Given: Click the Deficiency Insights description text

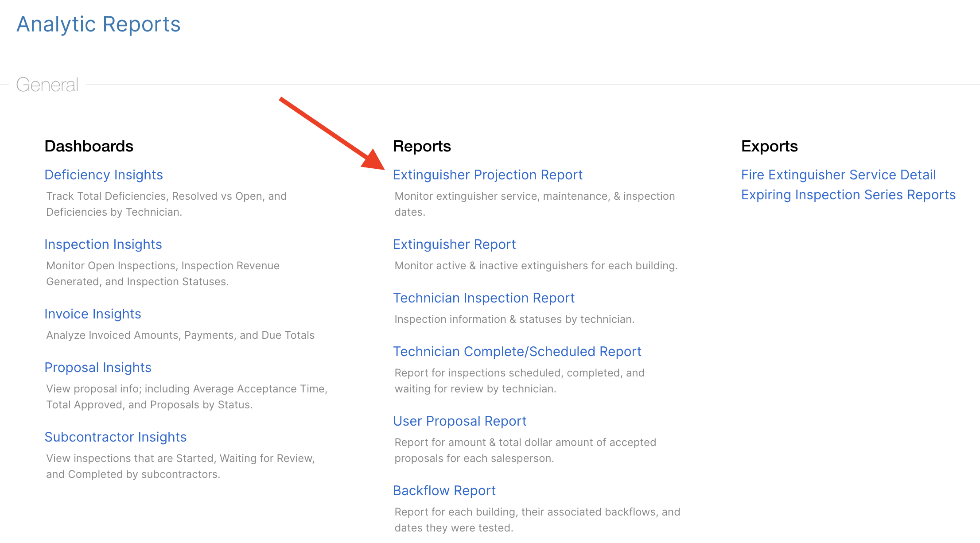Looking at the screenshot, I should 167,204.
